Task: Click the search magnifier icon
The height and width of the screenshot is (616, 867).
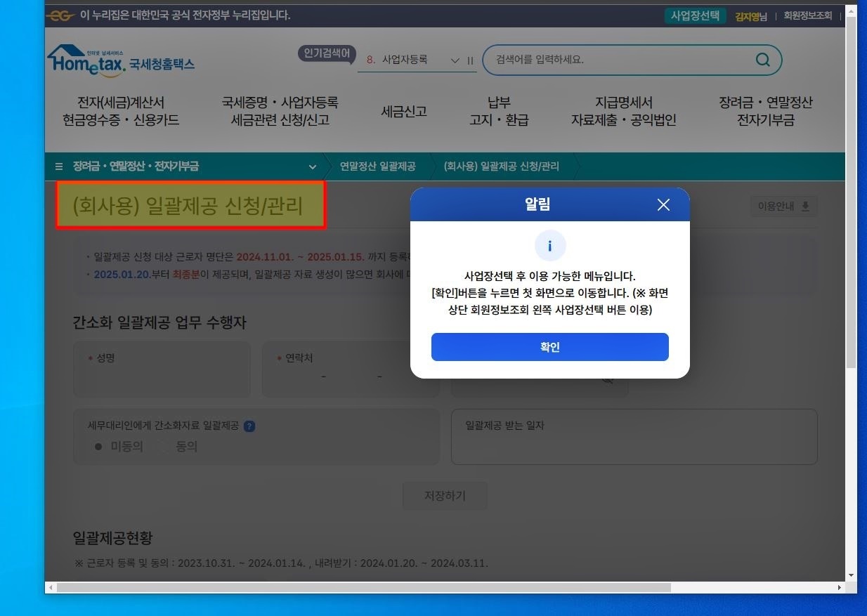Action: point(762,60)
